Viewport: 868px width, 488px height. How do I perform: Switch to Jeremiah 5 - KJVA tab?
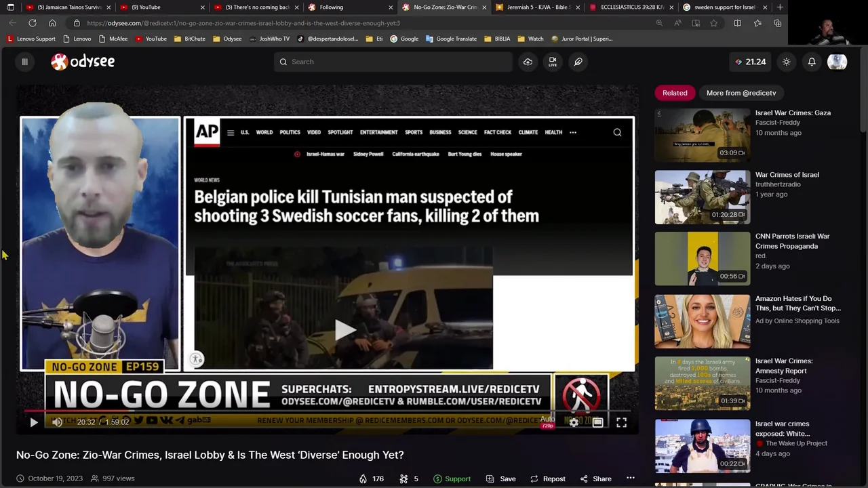tap(536, 7)
